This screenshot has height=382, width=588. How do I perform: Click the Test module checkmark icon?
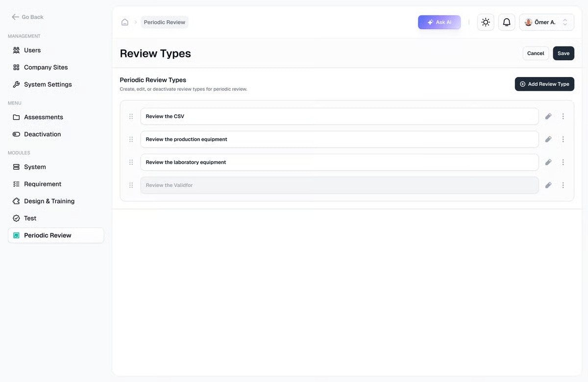click(x=16, y=218)
